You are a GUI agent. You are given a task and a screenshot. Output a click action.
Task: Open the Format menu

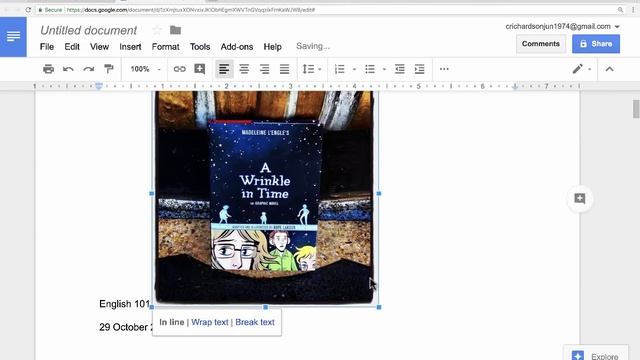165,47
